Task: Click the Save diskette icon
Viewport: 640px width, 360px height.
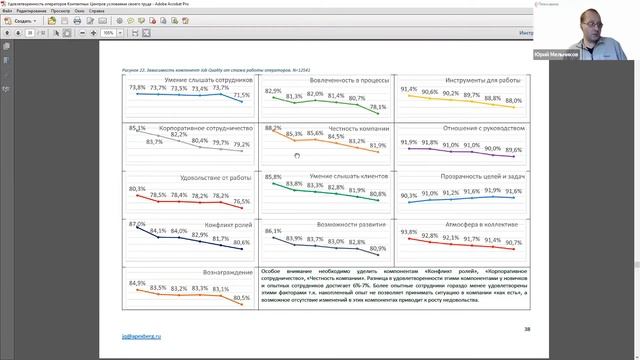Action: pos(64,21)
